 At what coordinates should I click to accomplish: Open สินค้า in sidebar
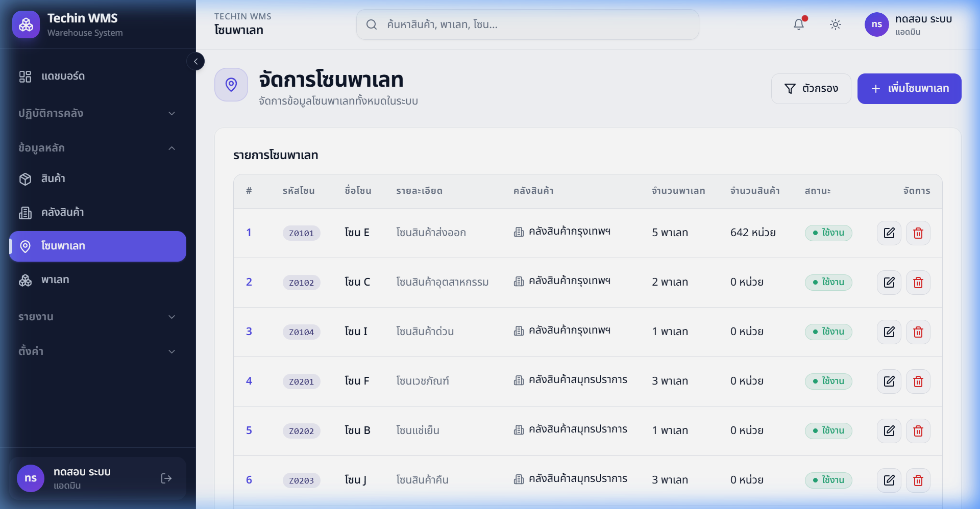click(x=97, y=179)
